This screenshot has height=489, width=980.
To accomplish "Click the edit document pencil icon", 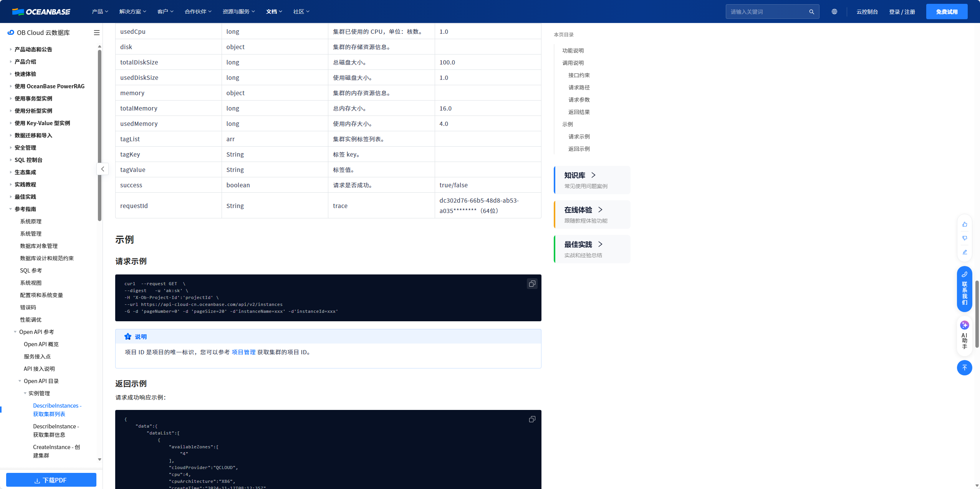I will click(964, 252).
